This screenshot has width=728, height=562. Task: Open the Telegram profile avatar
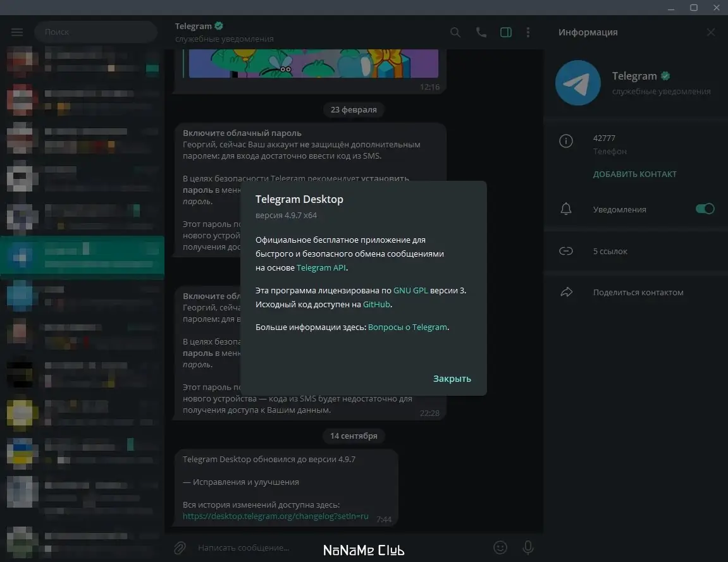pyautogui.click(x=578, y=83)
